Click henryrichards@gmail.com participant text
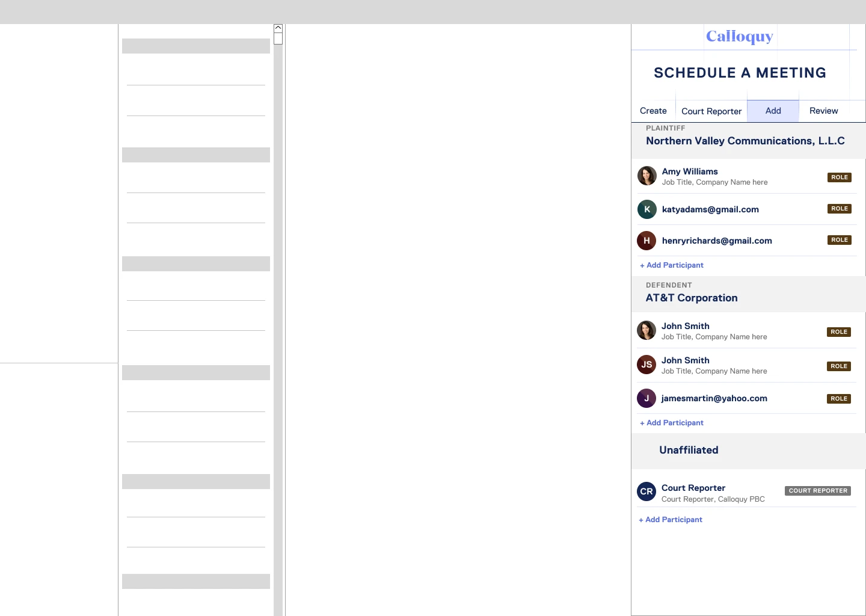 pos(717,241)
